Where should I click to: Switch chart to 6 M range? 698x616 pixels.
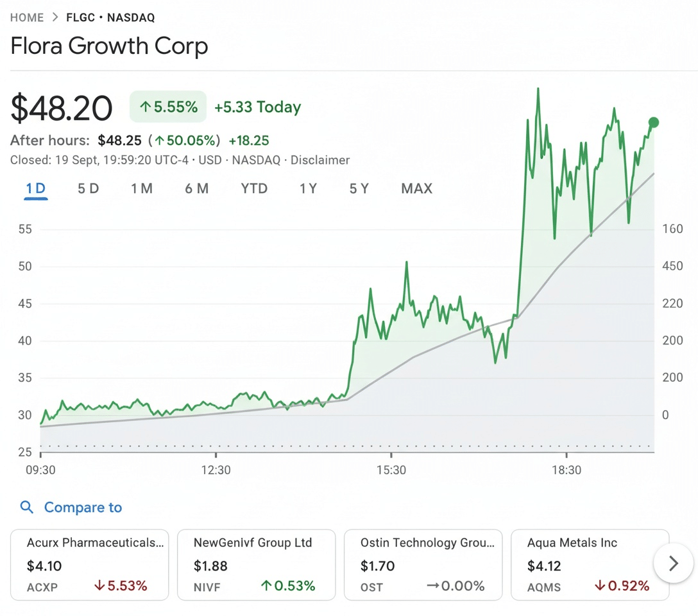pyautogui.click(x=197, y=189)
